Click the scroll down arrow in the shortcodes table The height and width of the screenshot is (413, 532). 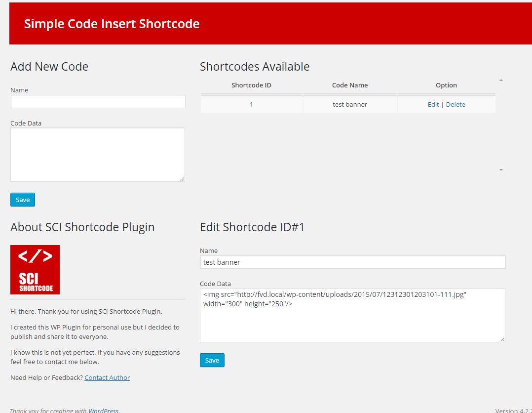pos(501,170)
